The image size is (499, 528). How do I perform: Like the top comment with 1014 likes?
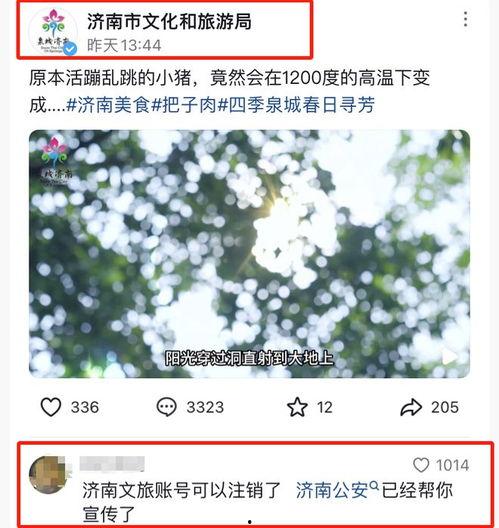(421, 465)
